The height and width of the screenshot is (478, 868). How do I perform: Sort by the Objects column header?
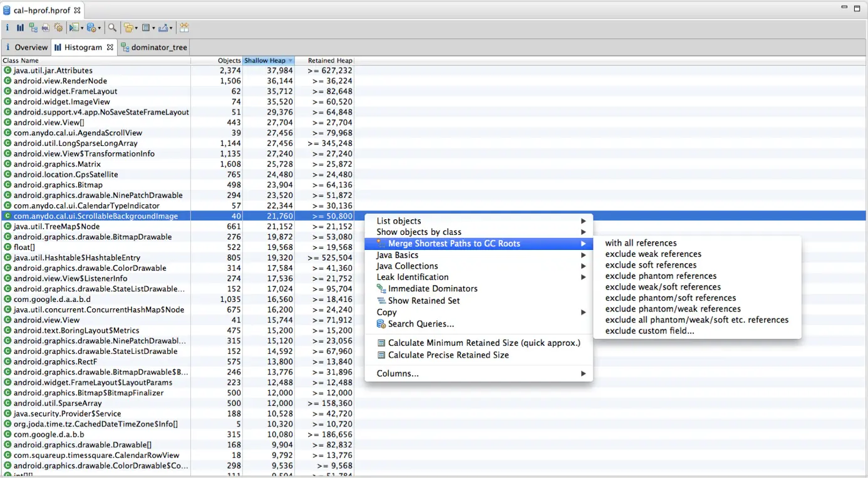pyautogui.click(x=217, y=61)
